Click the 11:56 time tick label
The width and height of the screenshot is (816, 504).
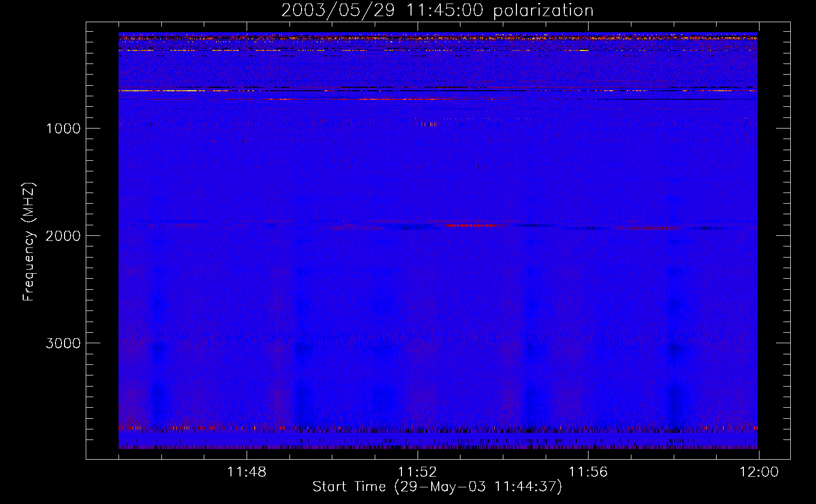[588, 472]
